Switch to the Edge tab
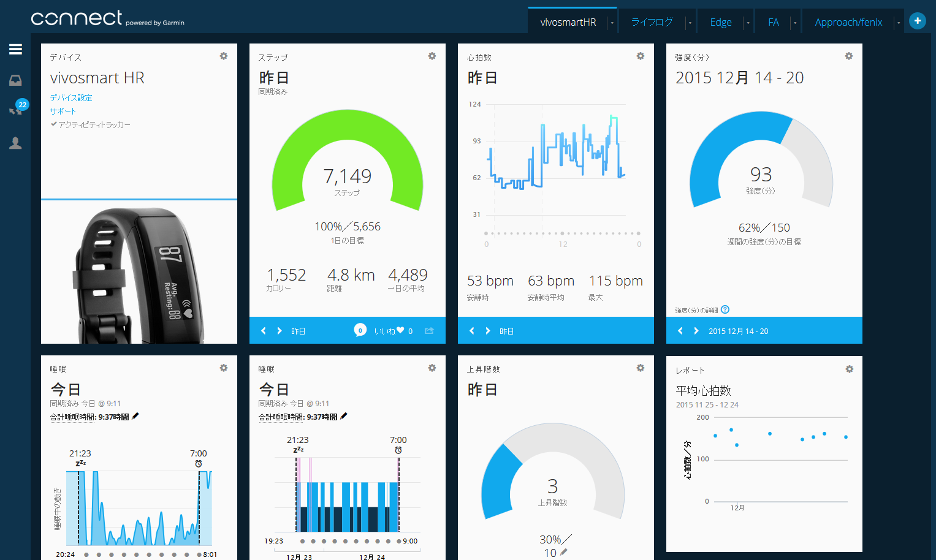 point(721,22)
